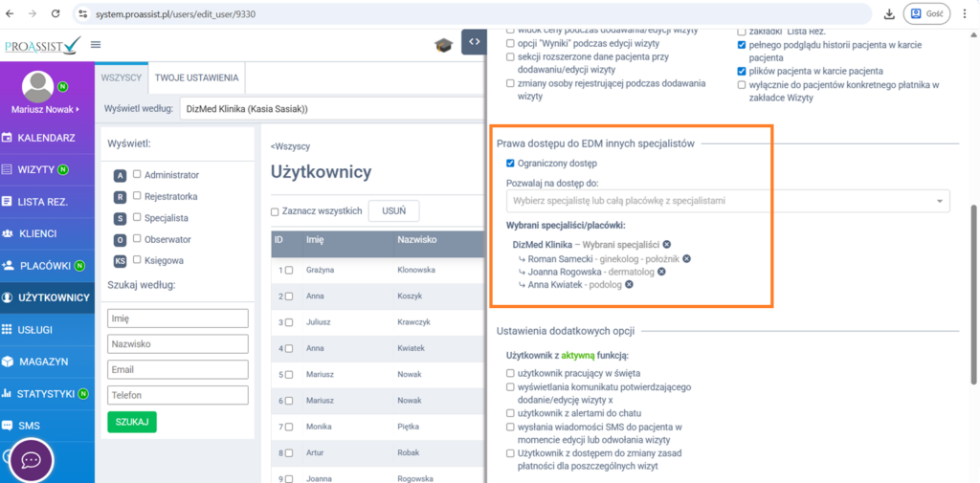The height and width of the screenshot is (483, 980).
Task: Click the Usuń button
Action: [393, 210]
